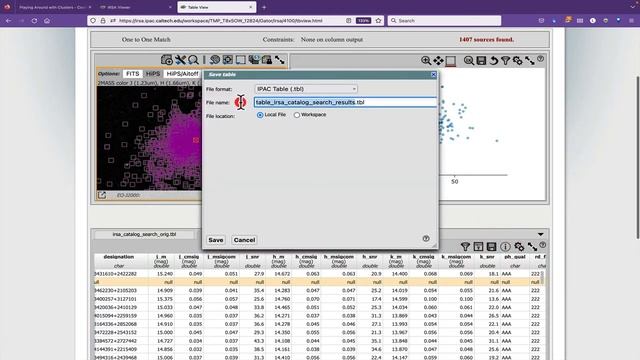The image size is (640, 360).
Task: Click Cancel in the Save table dialog
Action: pos(244,240)
